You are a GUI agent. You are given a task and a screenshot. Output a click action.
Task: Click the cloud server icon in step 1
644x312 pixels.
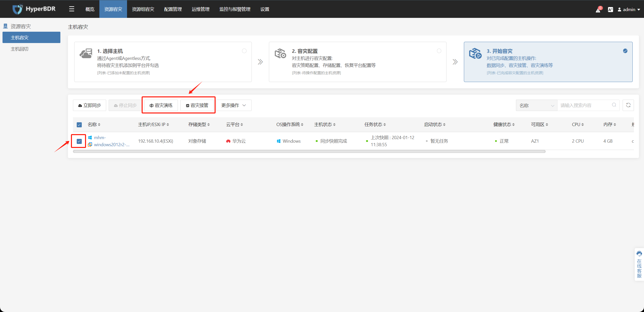86,54
